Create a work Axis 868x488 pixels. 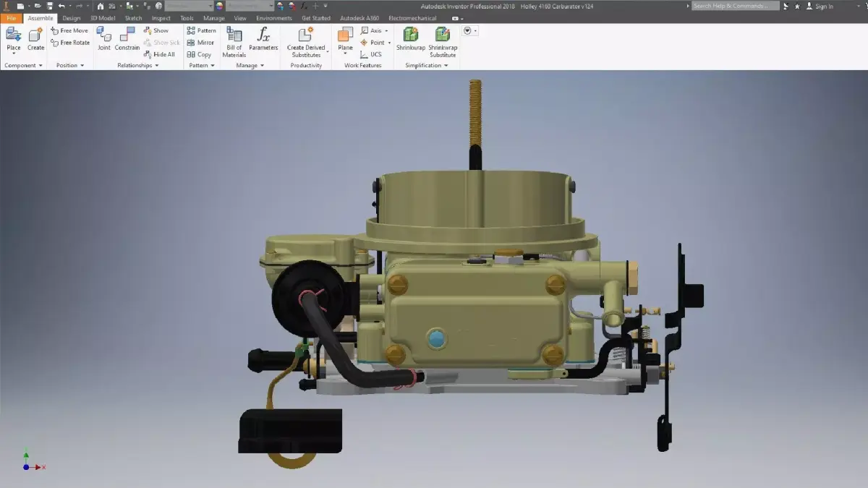[372, 31]
